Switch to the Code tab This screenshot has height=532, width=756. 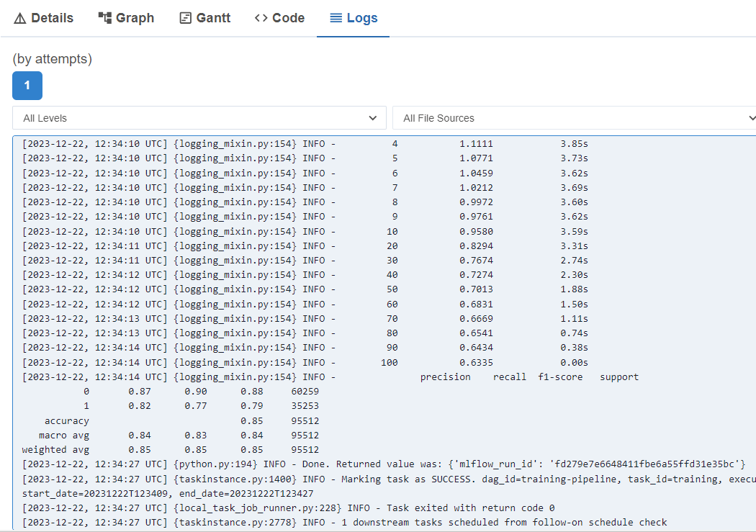279,18
